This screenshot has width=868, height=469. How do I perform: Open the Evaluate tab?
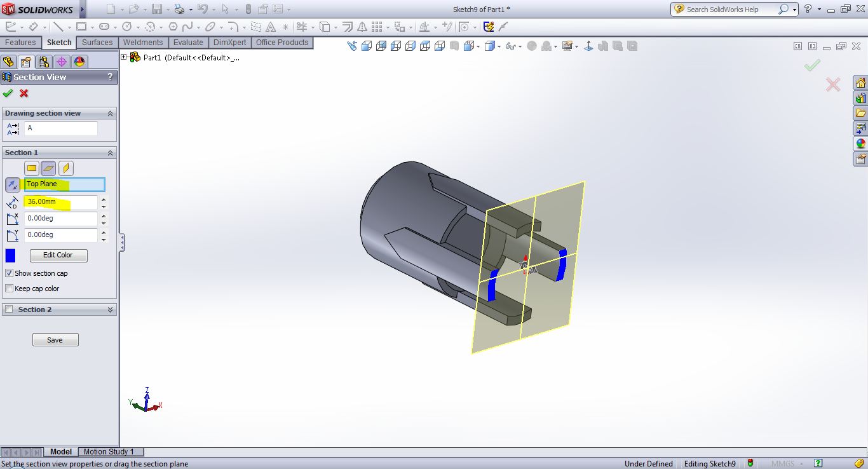(x=188, y=43)
